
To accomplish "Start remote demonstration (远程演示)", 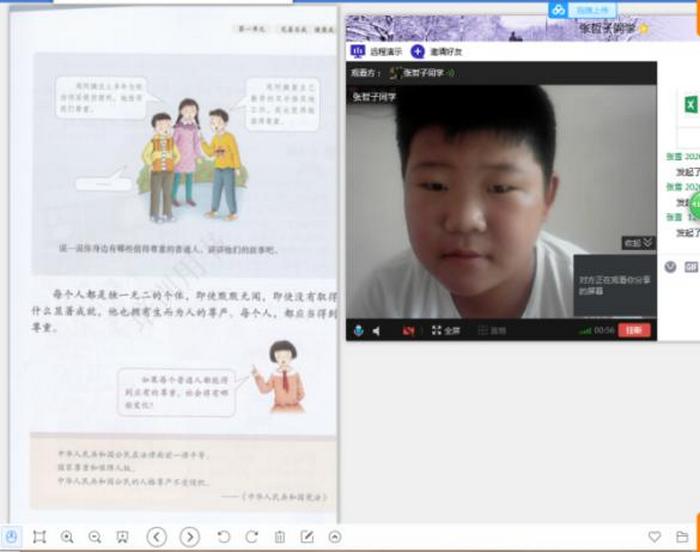I will point(376,51).
